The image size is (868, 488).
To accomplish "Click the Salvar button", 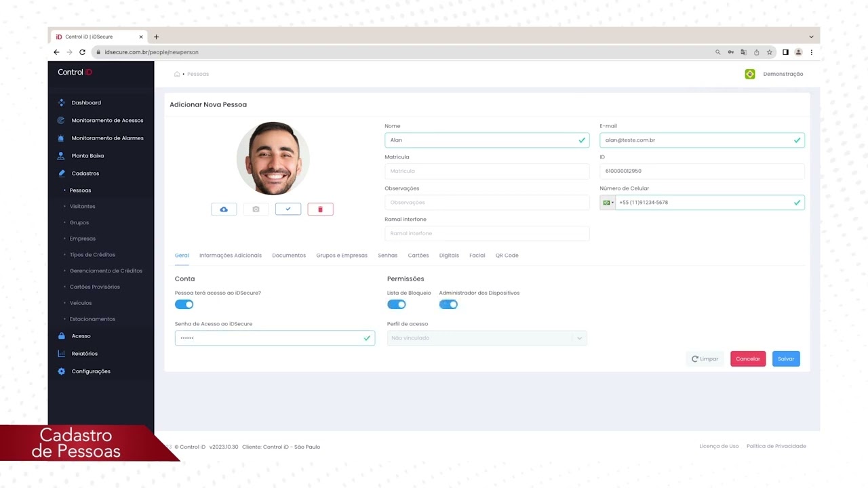I will [x=786, y=359].
